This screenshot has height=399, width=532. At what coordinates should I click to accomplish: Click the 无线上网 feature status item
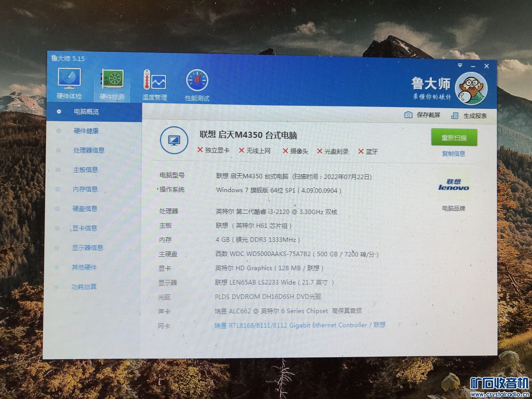(x=255, y=150)
